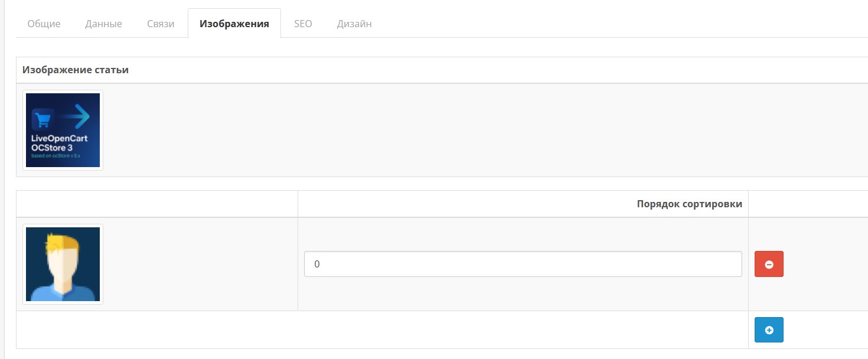Open the Связи tab
This screenshot has height=359, width=868.
click(161, 24)
